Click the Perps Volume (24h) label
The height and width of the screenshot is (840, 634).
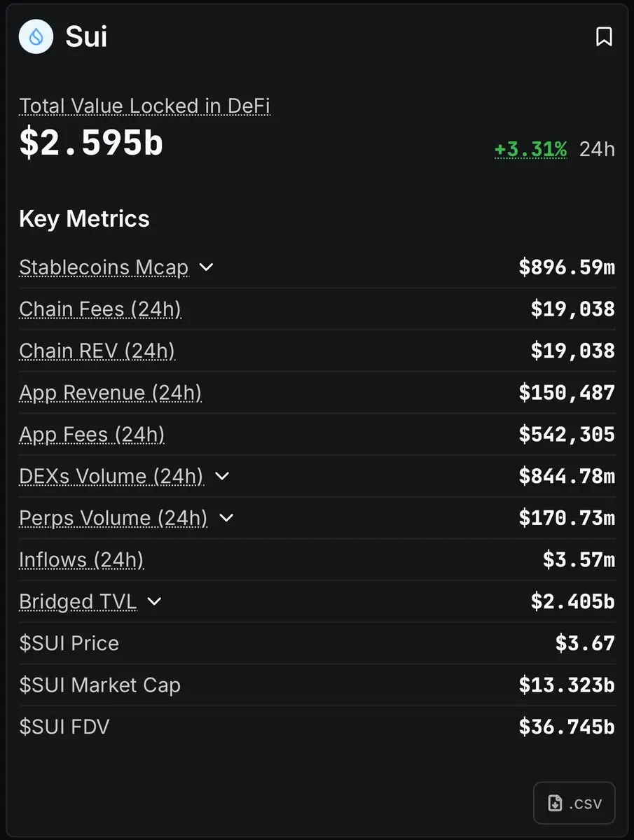[113, 518]
